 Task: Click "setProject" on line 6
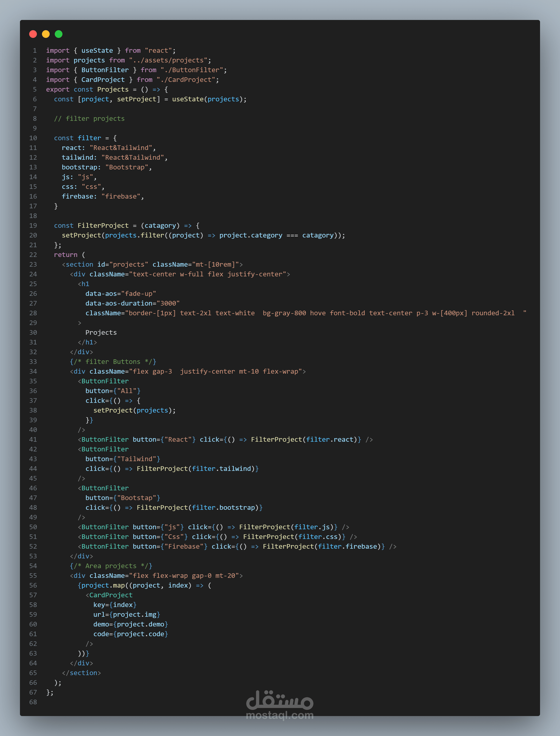pos(136,99)
